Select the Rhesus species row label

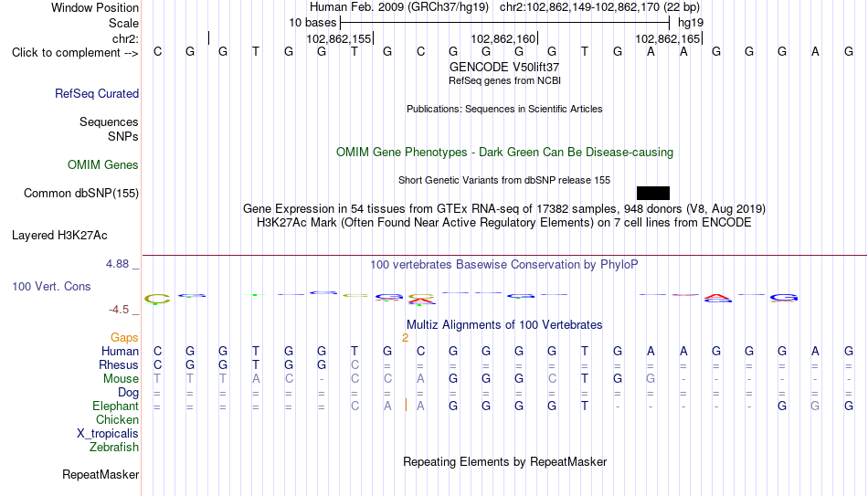pos(119,365)
